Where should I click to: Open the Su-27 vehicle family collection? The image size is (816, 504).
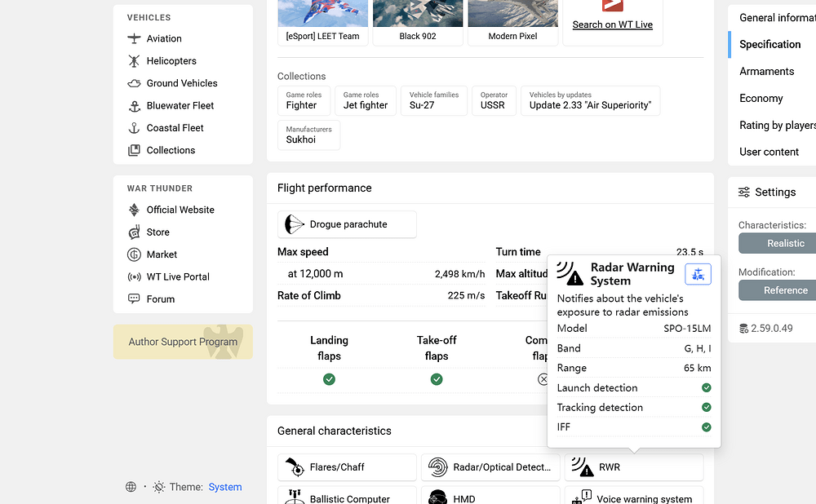[x=434, y=100]
